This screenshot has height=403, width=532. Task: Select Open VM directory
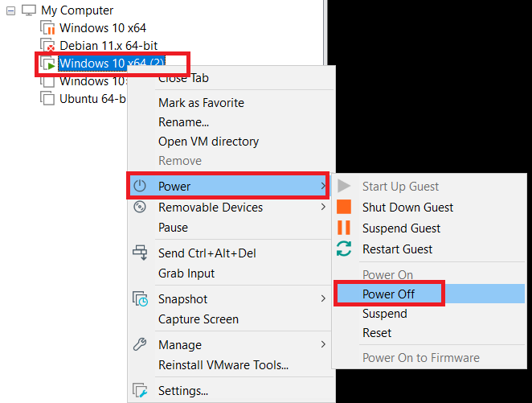[208, 142]
